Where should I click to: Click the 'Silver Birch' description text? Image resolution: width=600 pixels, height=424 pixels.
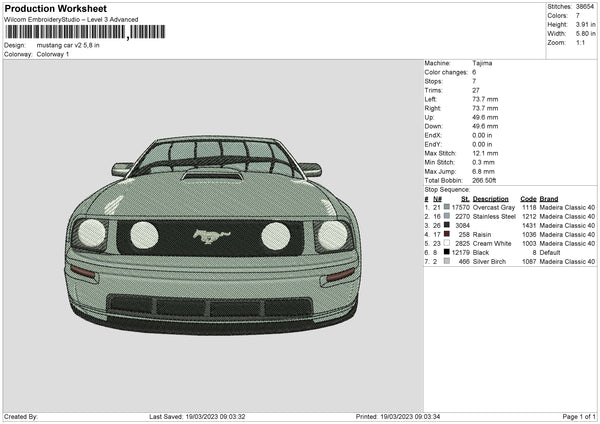tap(489, 262)
